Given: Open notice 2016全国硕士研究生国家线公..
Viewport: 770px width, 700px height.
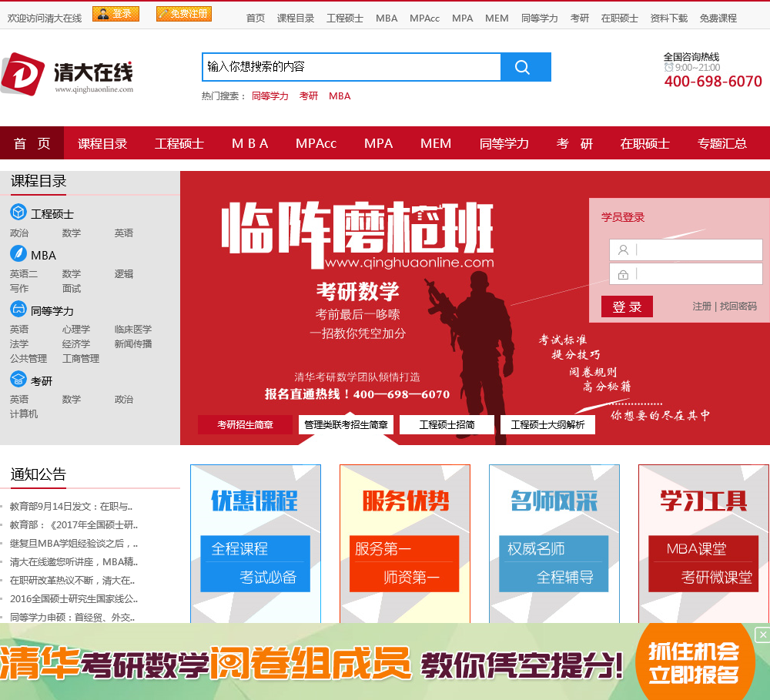Looking at the screenshot, I should point(74,599).
